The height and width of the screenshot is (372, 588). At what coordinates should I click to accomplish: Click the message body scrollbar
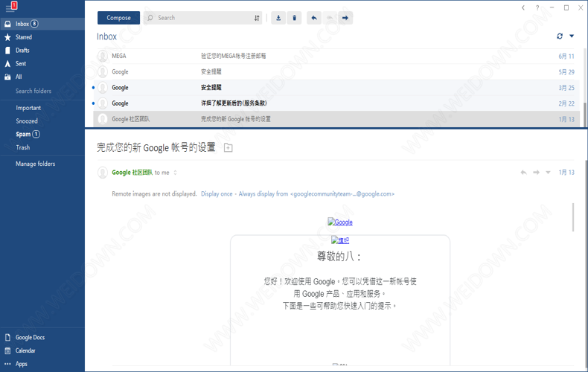tap(573, 217)
